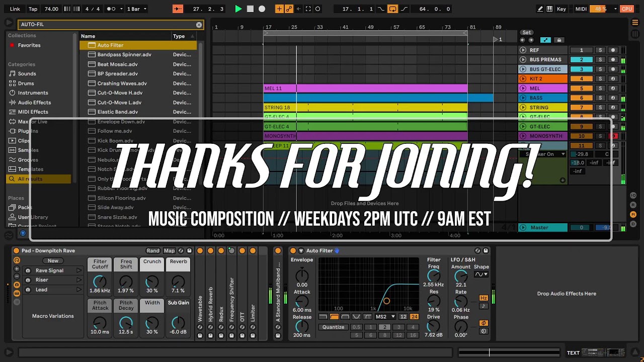Click the Set locator button
644x362 pixels.
click(527, 33)
